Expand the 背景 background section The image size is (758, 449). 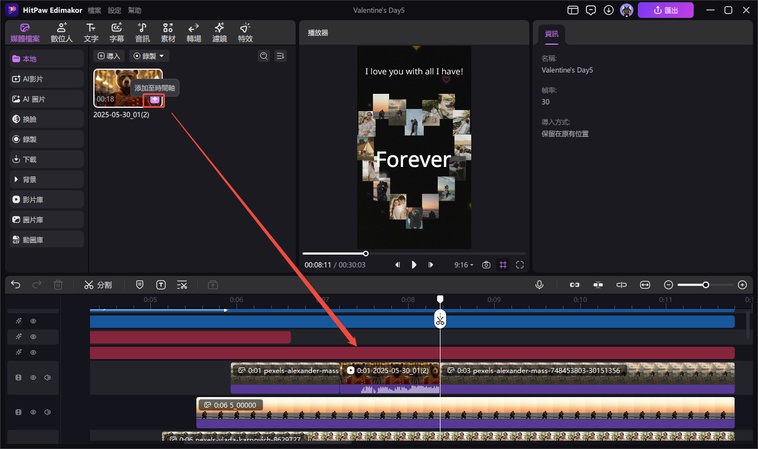46,179
